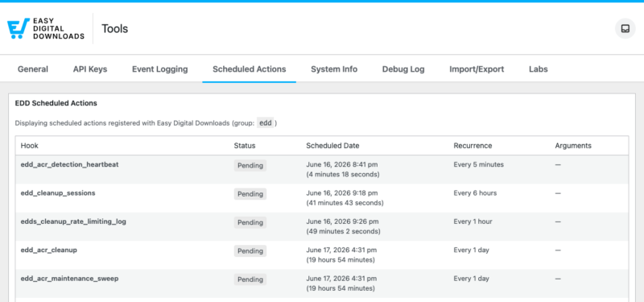Select the edd_acr_detection_heartbeat hook
The height and width of the screenshot is (302, 644).
click(x=69, y=164)
